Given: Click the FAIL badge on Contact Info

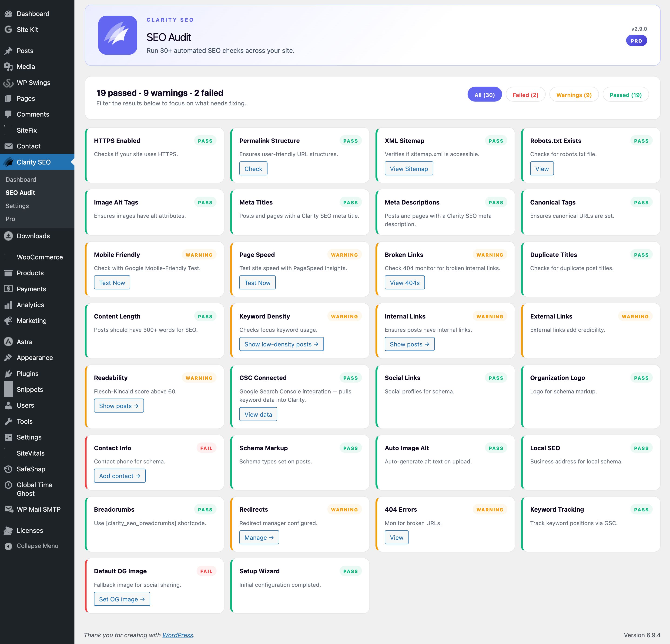Looking at the screenshot, I should pos(206,448).
